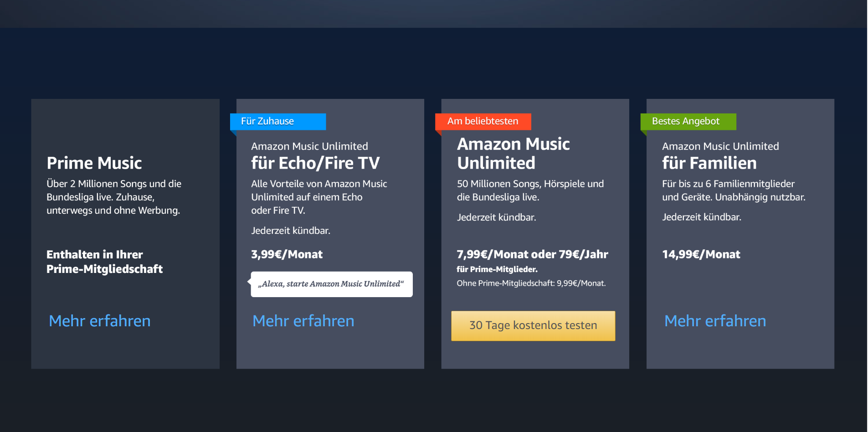Click the 50 Millionen Songs description

[530, 190]
